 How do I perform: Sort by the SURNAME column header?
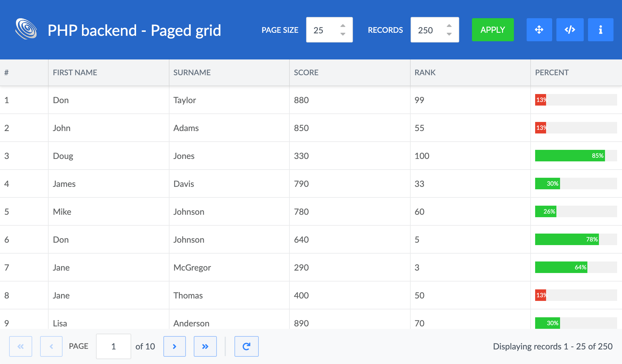click(x=192, y=72)
